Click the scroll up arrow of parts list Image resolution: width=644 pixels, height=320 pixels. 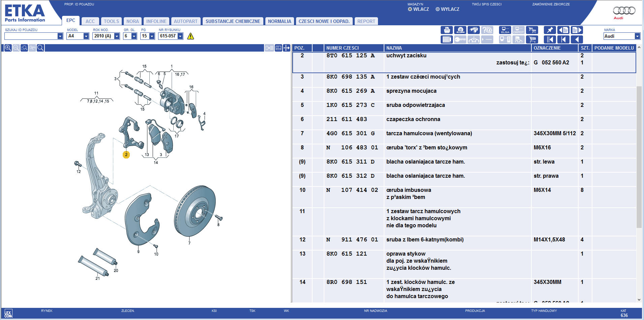click(639, 48)
